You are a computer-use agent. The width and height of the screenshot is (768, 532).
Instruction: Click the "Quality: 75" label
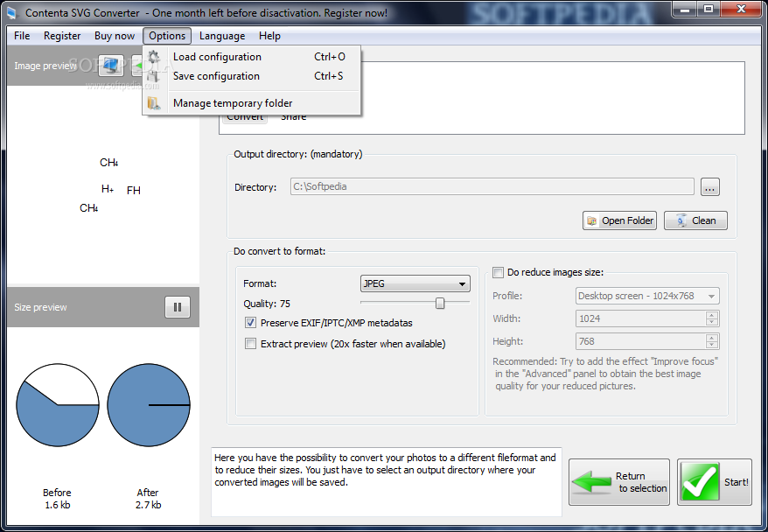(267, 304)
